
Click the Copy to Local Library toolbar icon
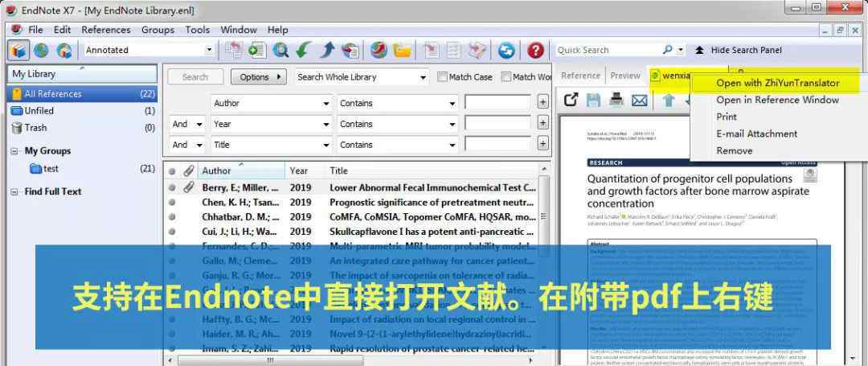(x=234, y=51)
